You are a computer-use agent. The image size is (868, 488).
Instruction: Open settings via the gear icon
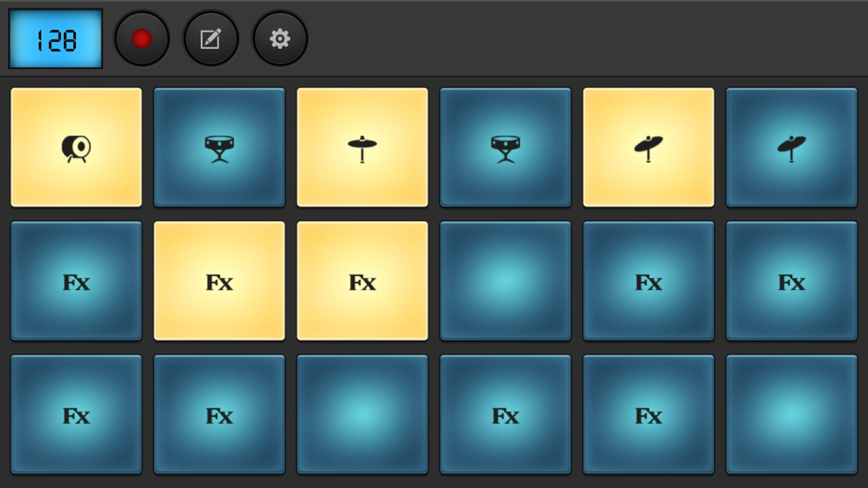280,39
